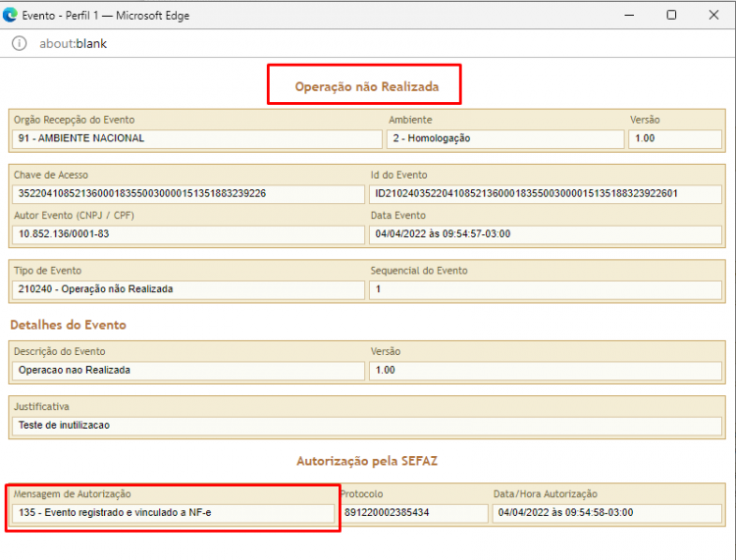Click the Sequencial do Evento label

click(x=419, y=271)
